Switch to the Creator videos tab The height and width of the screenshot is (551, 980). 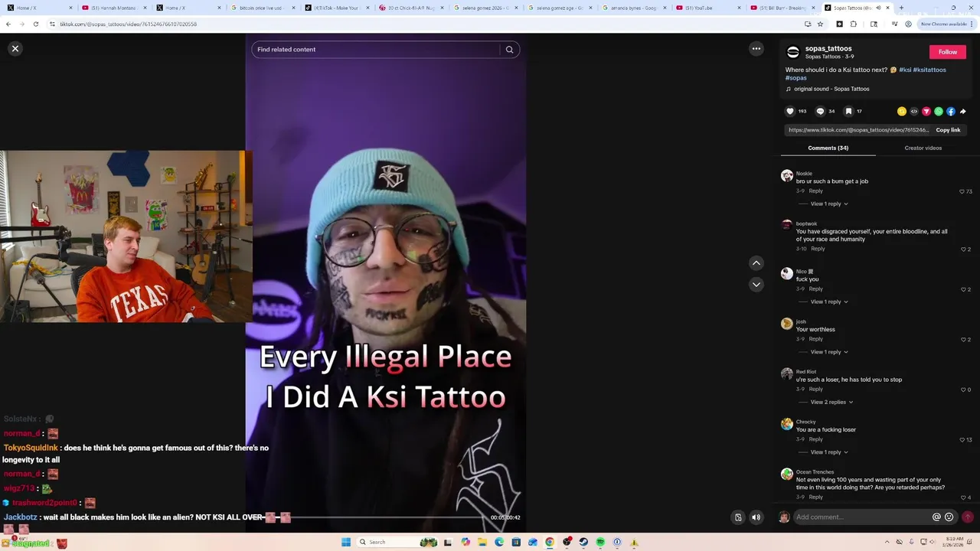tap(923, 148)
